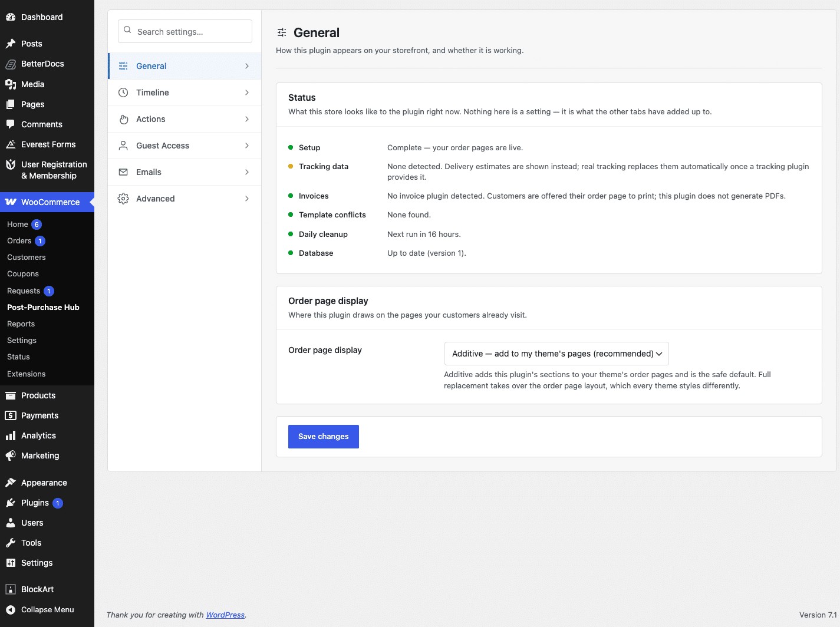Click the BetterDocs icon in sidebar

pyautogui.click(x=11, y=64)
